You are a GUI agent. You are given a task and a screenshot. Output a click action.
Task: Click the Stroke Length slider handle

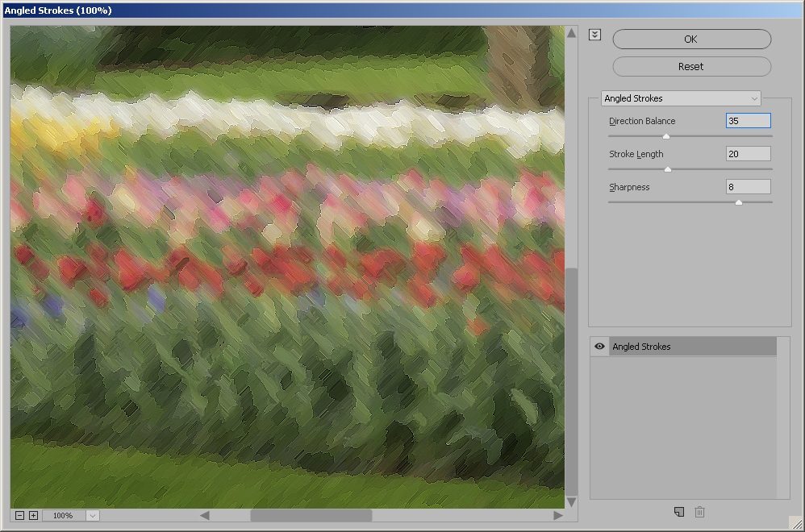point(668,169)
